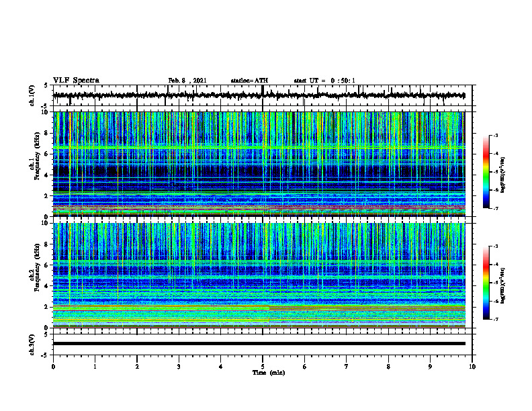Click the ch.3 flat black voltage trace
The image size is (532, 411).
pyautogui.click(x=259, y=344)
